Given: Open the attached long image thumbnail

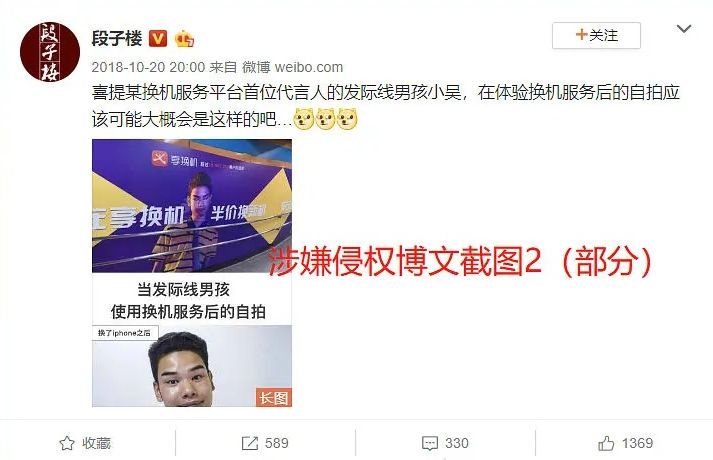Looking at the screenshot, I should click(192, 273).
